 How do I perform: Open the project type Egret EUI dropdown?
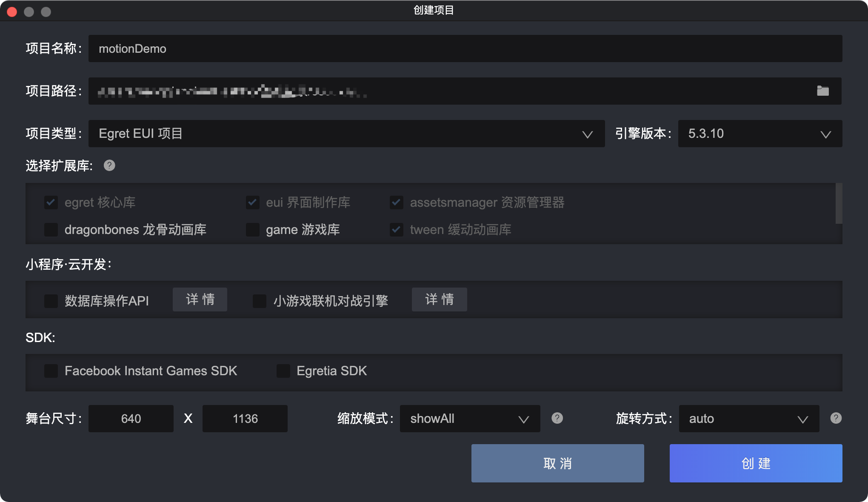tap(346, 134)
